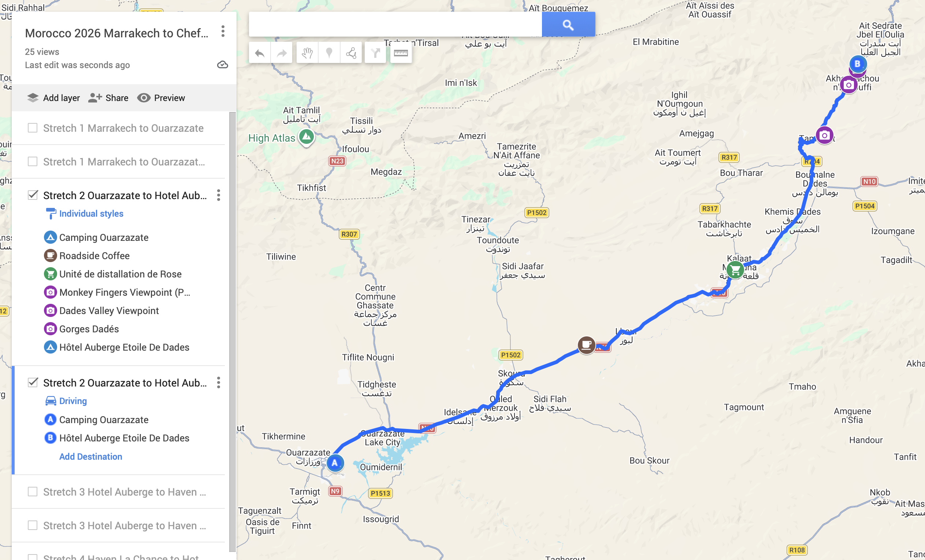Screen dimensions: 925x560
Task: Select the Draw a line tool
Action: tap(352, 53)
